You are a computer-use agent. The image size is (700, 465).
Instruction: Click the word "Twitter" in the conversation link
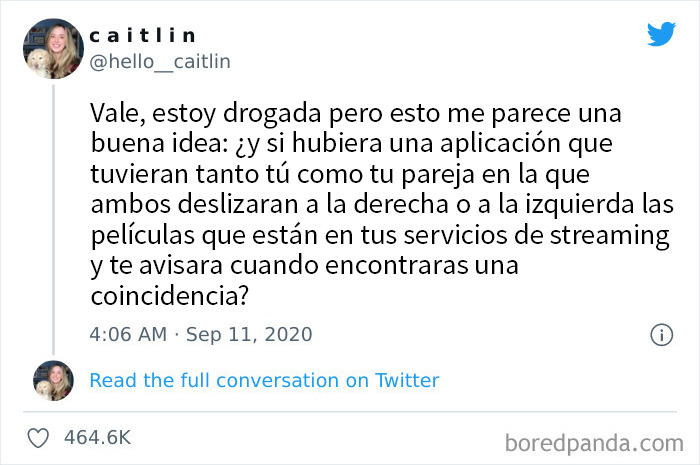[x=407, y=380]
